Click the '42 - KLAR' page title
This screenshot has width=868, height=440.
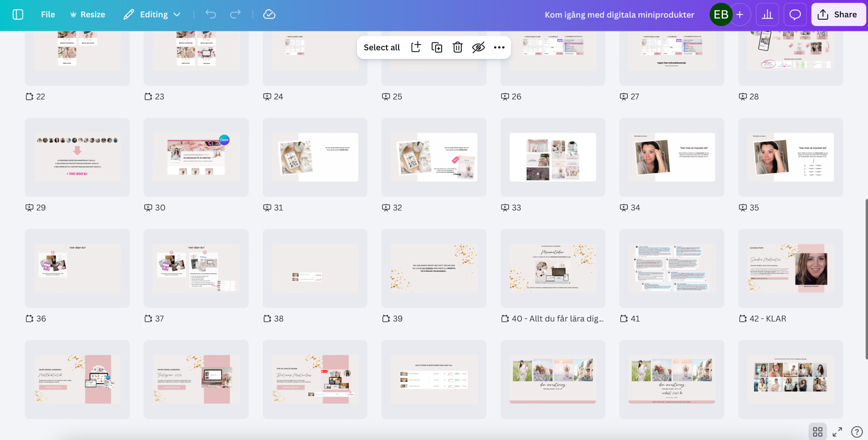768,319
